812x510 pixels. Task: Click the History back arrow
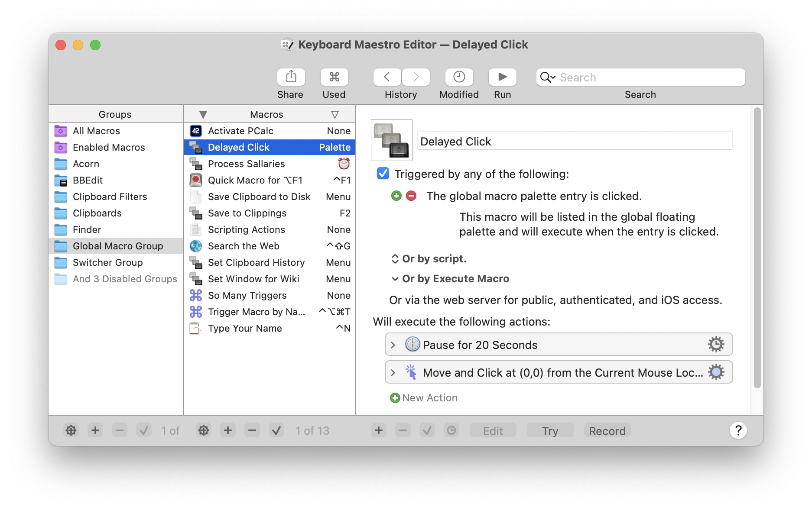(387, 77)
